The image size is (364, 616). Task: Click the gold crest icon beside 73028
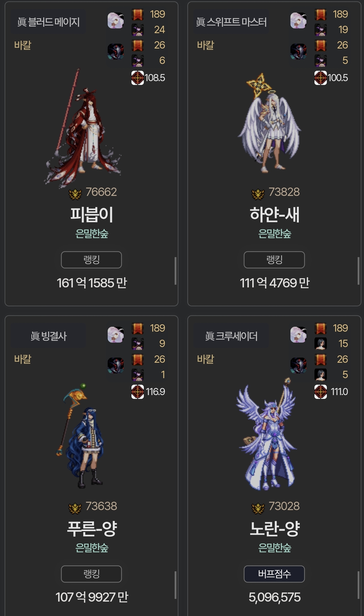coord(258,508)
